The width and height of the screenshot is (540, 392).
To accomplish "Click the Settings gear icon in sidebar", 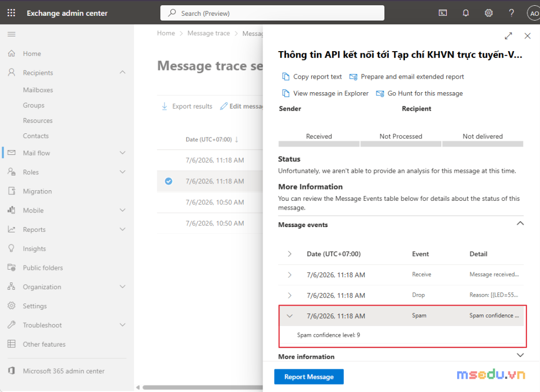I will pyautogui.click(x=12, y=306).
